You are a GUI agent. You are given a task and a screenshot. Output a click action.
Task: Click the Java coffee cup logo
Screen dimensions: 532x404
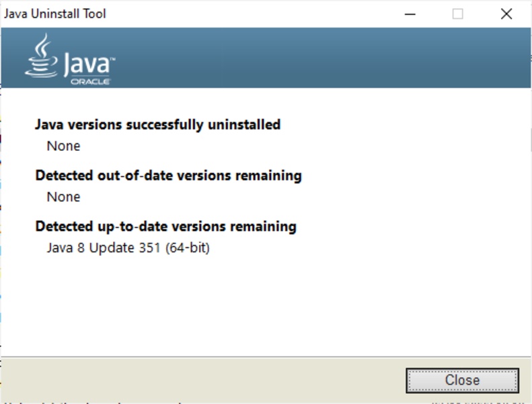pyautogui.click(x=42, y=55)
